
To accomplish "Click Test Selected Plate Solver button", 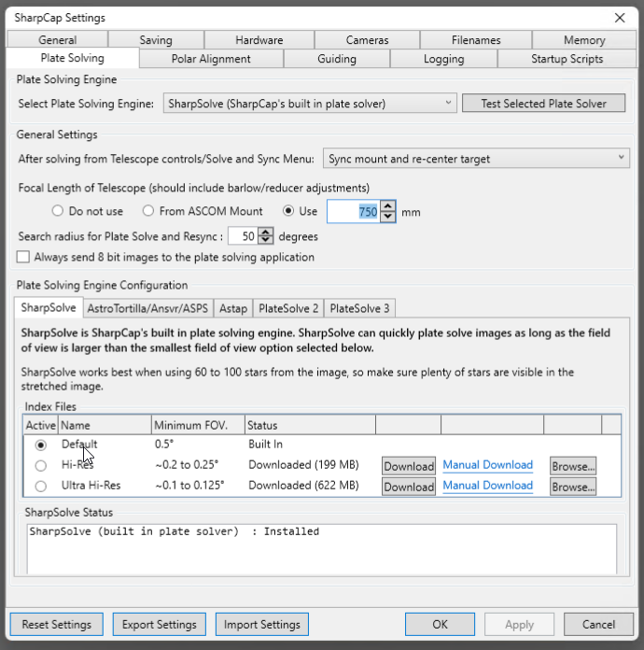I will (x=544, y=104).
